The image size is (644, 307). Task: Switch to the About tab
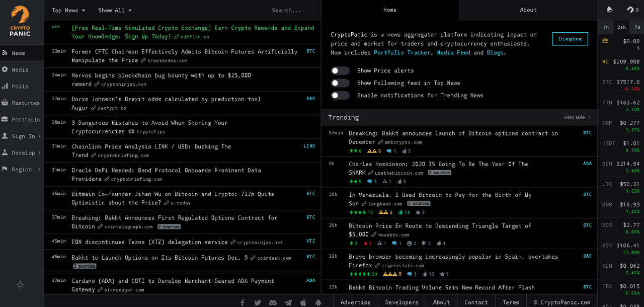pyautogui.click(x=528, y=10)
